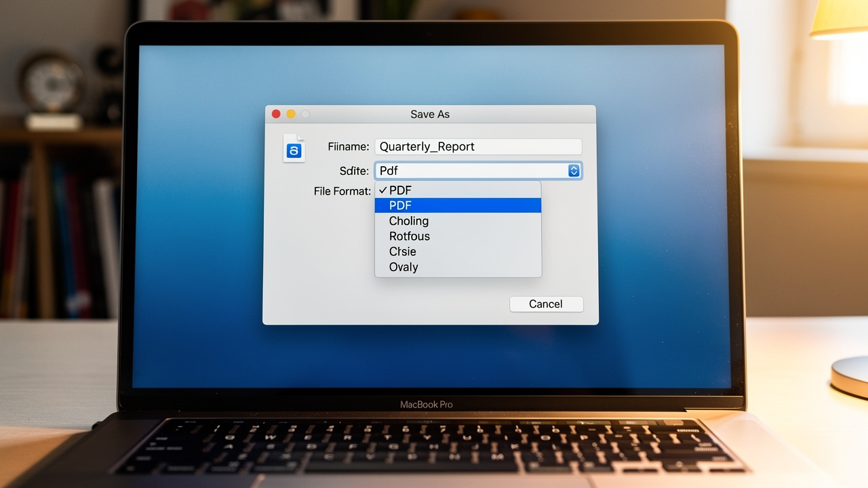Image resolution: width=868 pixels, height=488 pixels.
Task: Pick the Ovaly format option
Action: click(x=458, y=267)
